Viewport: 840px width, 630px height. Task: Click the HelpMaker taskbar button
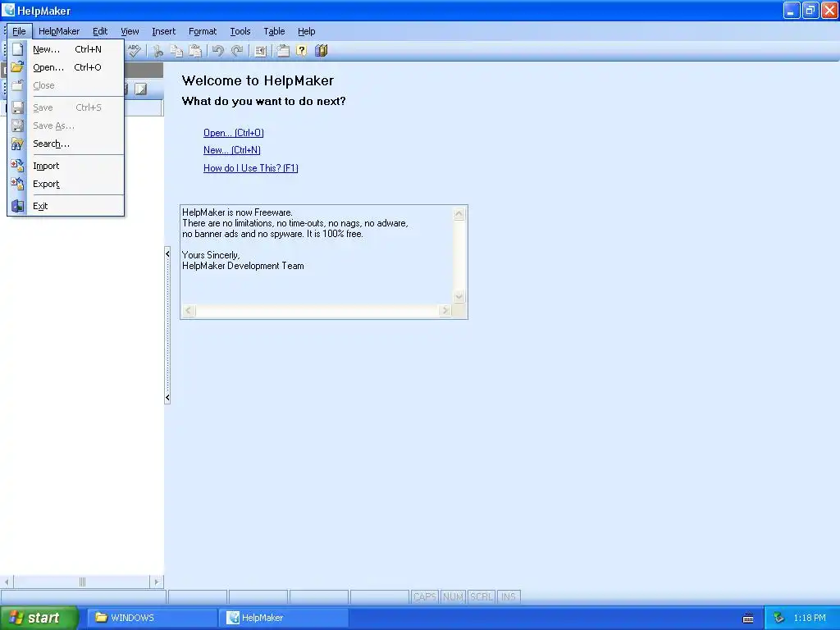pyautogui.click(x=284, y=618)
